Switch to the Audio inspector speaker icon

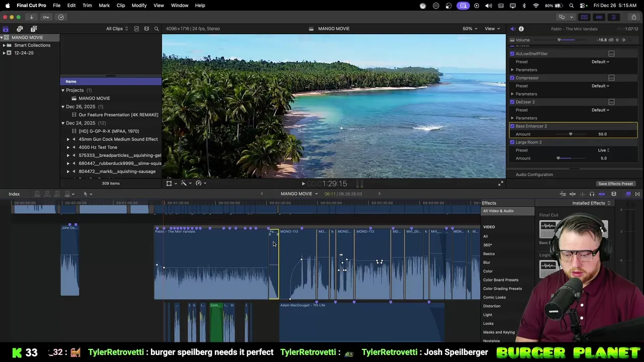click(512, 29)
